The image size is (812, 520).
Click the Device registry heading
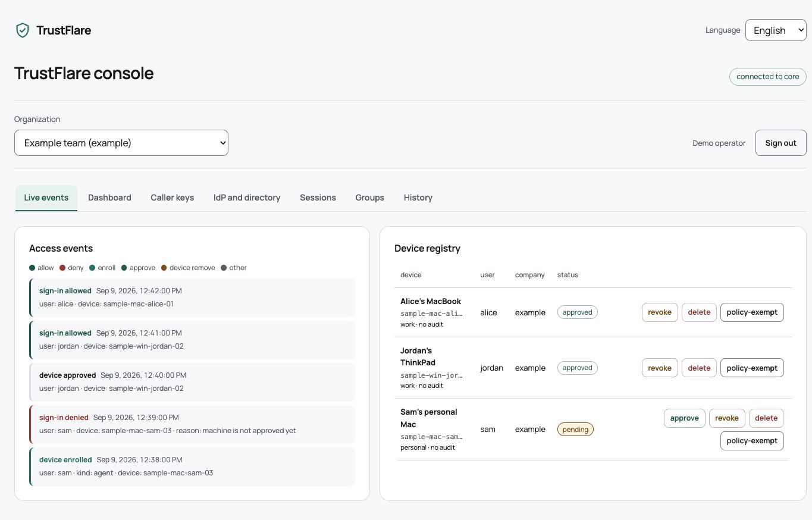(427, 248)
